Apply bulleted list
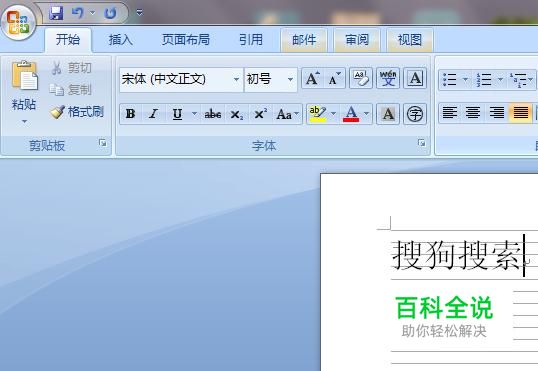This screenshot has height=371, width=538. [449, 80]
